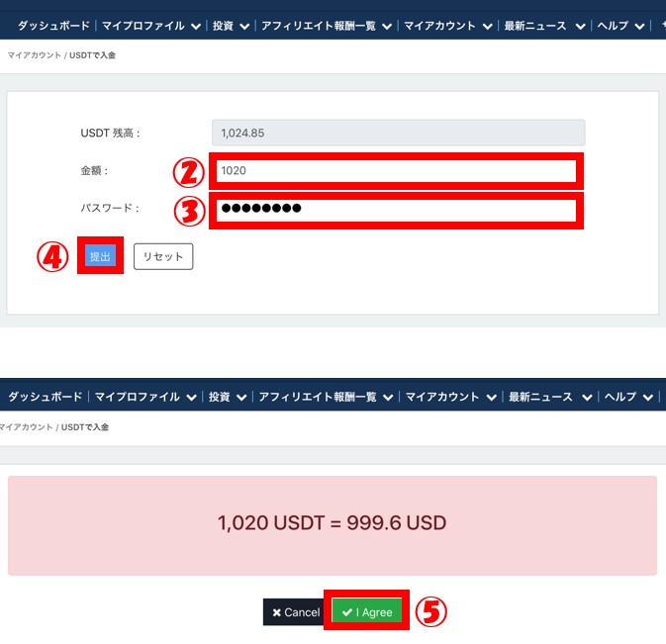Focus the パスワード password field
This screenshot has height=644, width=666.
tap(396, 210)
